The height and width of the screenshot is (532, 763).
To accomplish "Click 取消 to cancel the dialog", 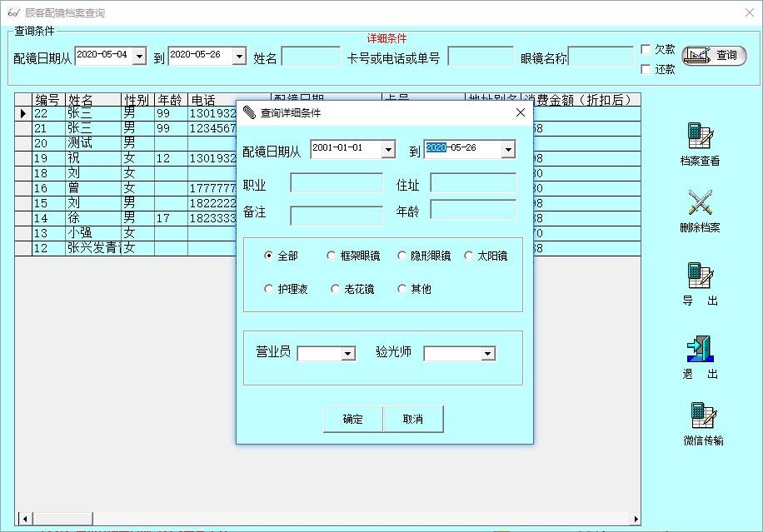I will click(413, 420).
